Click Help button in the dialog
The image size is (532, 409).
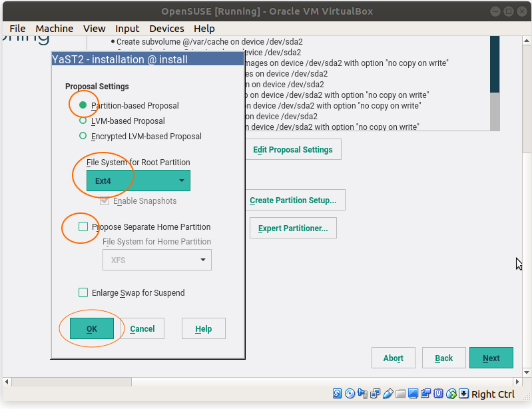(x=204, y=328)
